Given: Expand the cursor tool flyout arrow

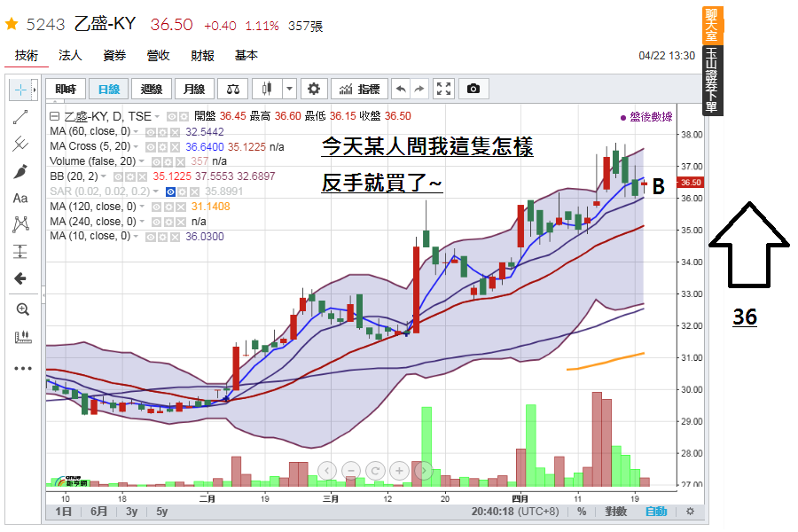Looking at the screenshot, I should point(35,90).
